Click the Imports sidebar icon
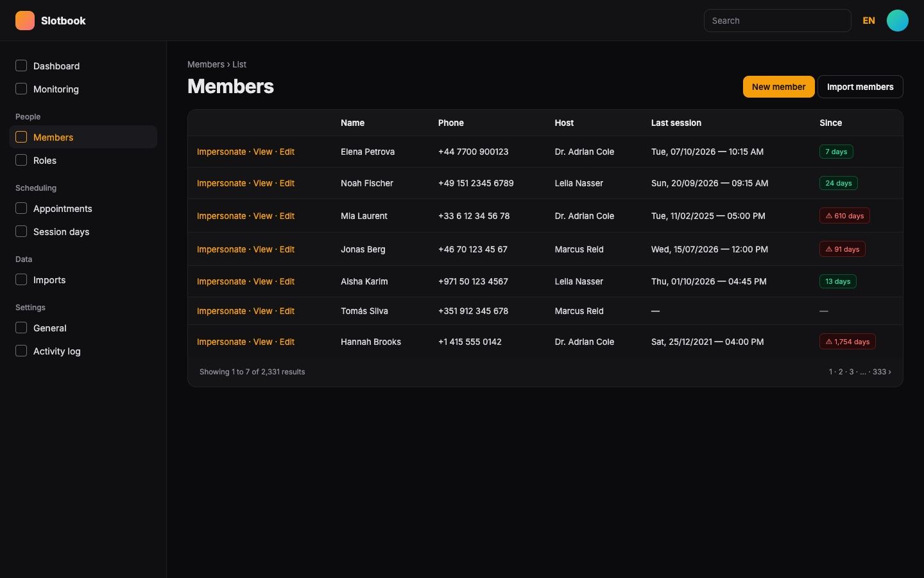924x578 pixels. point(21,279)
